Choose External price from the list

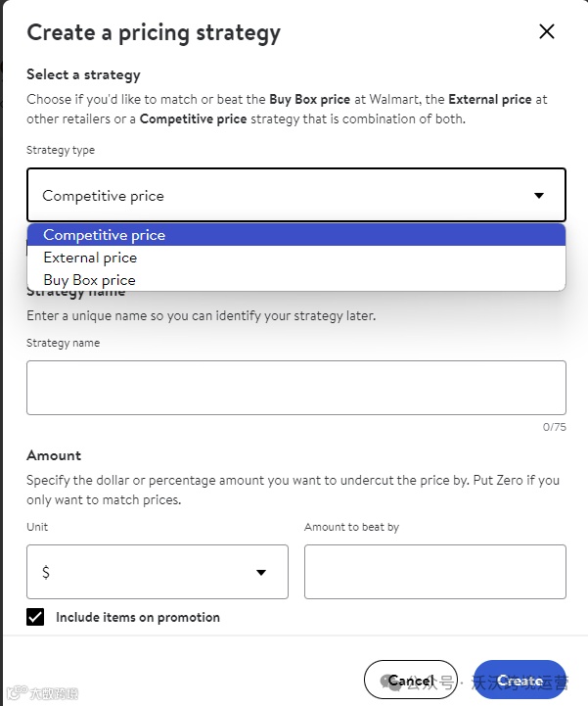[90, 258]
